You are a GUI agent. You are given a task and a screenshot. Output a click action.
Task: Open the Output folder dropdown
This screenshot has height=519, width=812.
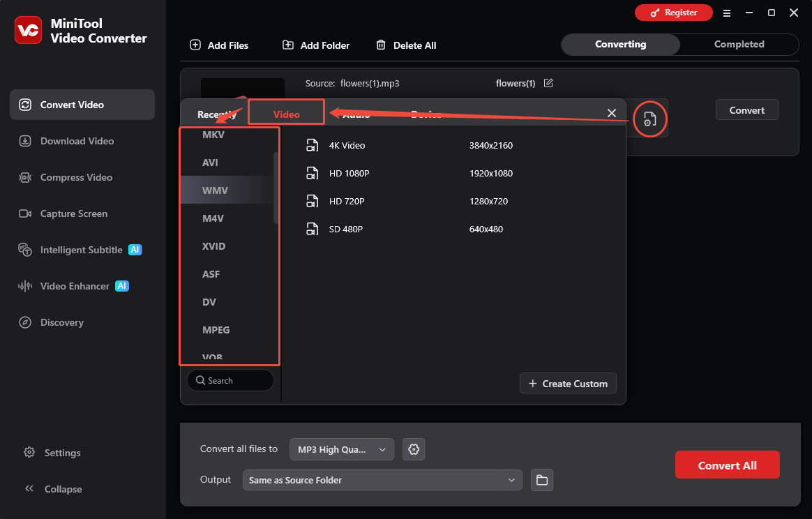(382, 480)
